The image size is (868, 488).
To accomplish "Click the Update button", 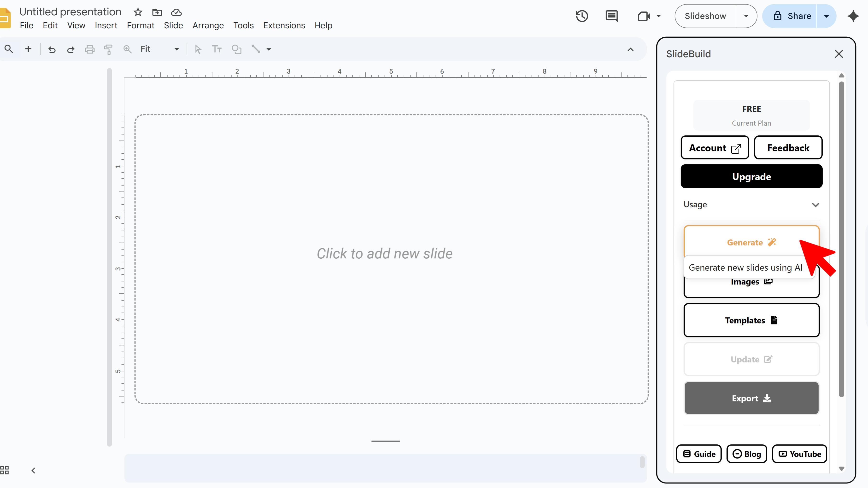I will pos(751,359).
